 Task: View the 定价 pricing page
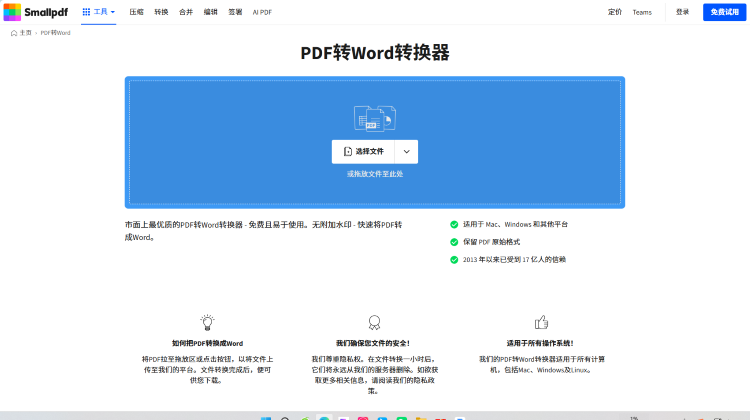615,12
